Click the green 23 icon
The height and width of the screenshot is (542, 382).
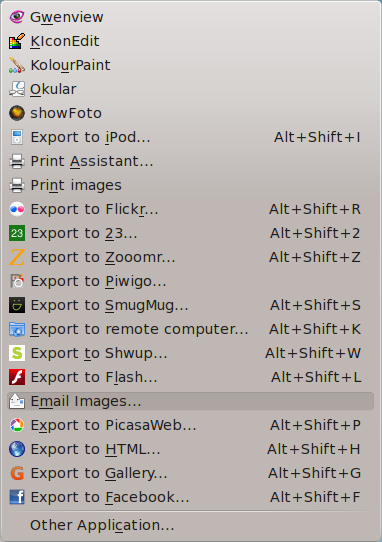coord(17,233)
